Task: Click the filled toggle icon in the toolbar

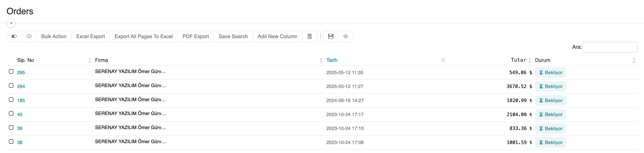Action: pos(14,37)
